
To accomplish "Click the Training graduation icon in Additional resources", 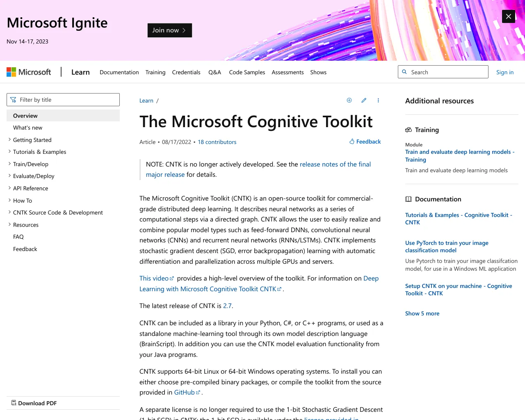I will tap(409, 130).
